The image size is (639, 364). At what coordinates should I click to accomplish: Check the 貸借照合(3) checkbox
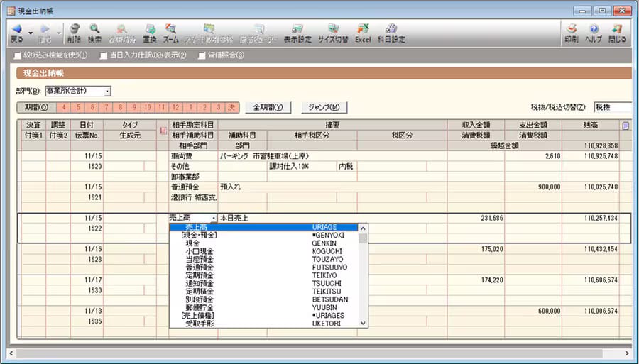(202, 55)
